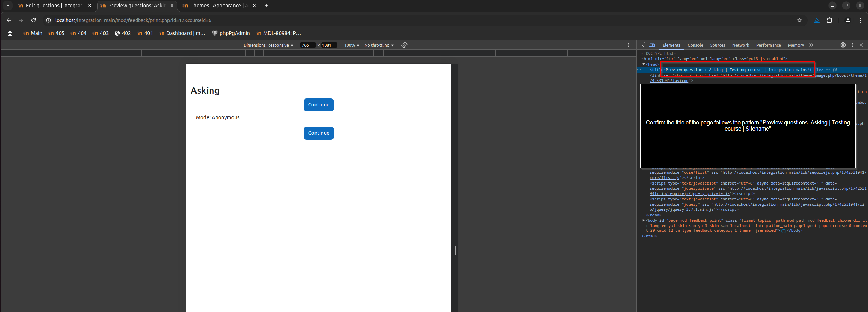Image resolution: width=868 pixels, height=312 pixels.
Task: Click the viewport resize handle
Action: coord(455,250)
